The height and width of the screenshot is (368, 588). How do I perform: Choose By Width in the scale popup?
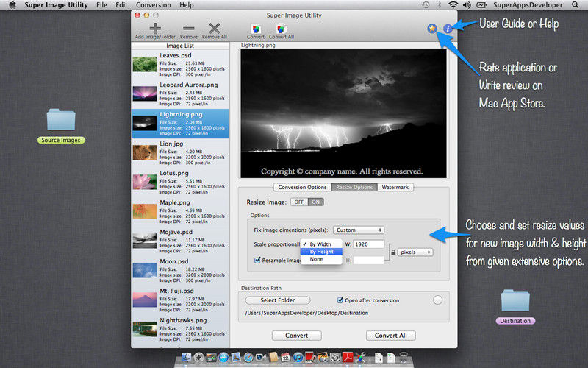point(321,244)
